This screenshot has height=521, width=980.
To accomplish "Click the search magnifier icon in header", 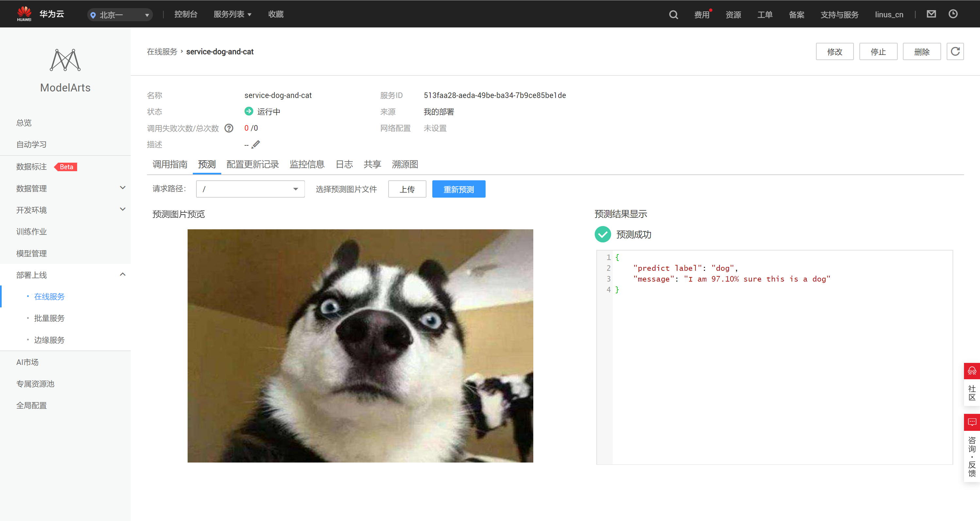I will pyautogui.click(x=673, y=14).
